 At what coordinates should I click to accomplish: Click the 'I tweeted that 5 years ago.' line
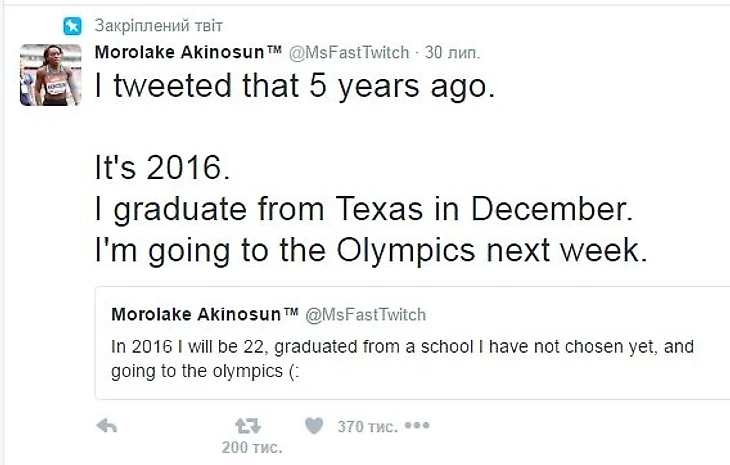(295, 87)
